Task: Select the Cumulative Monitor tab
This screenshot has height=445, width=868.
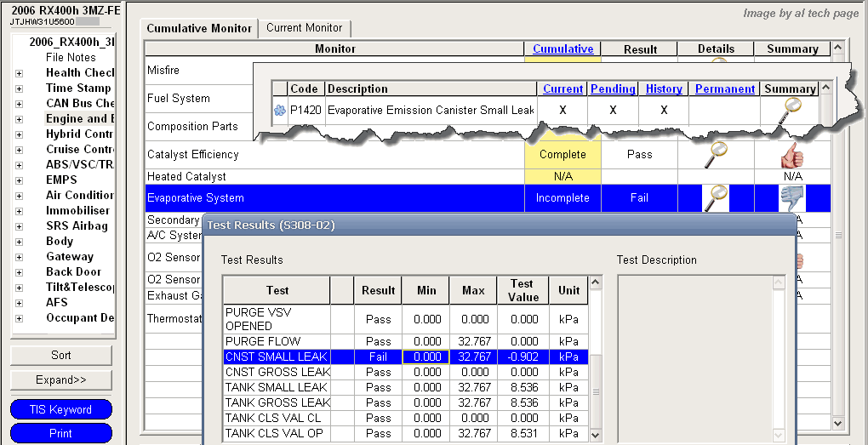Action: pos(199,29)
